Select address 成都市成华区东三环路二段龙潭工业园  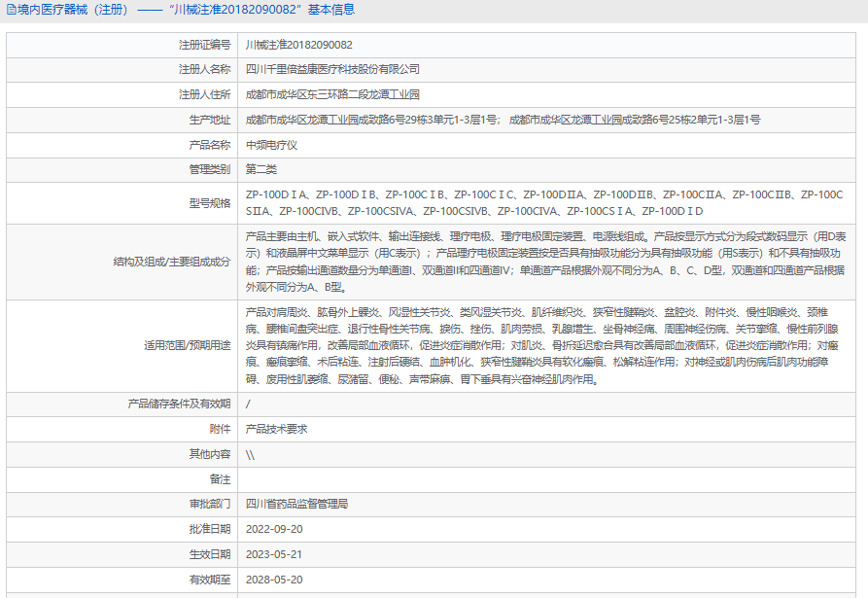coord(332,94)
